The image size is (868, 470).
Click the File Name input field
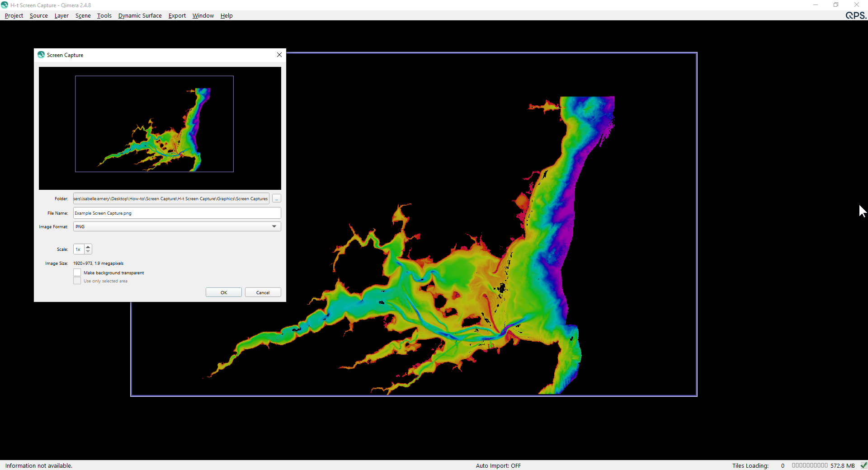click(177, 213)
